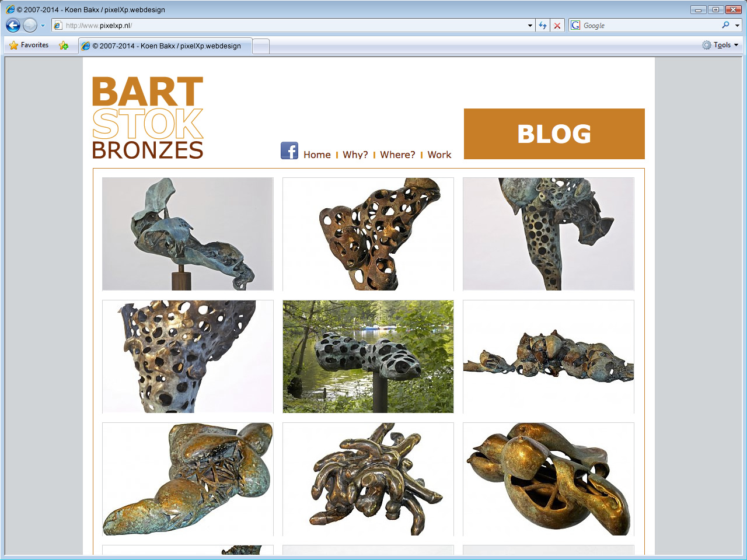Open the recent pages dropdown arrow

[x=43, y=26]
